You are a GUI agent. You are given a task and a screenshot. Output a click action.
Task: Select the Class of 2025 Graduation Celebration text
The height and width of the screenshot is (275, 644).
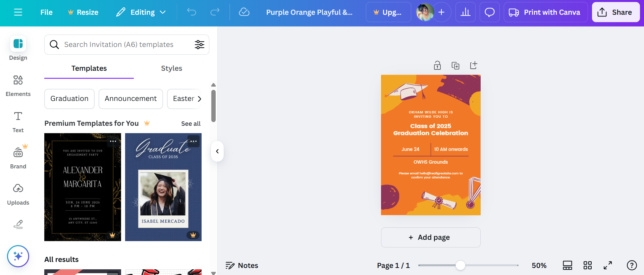[431, 129]
